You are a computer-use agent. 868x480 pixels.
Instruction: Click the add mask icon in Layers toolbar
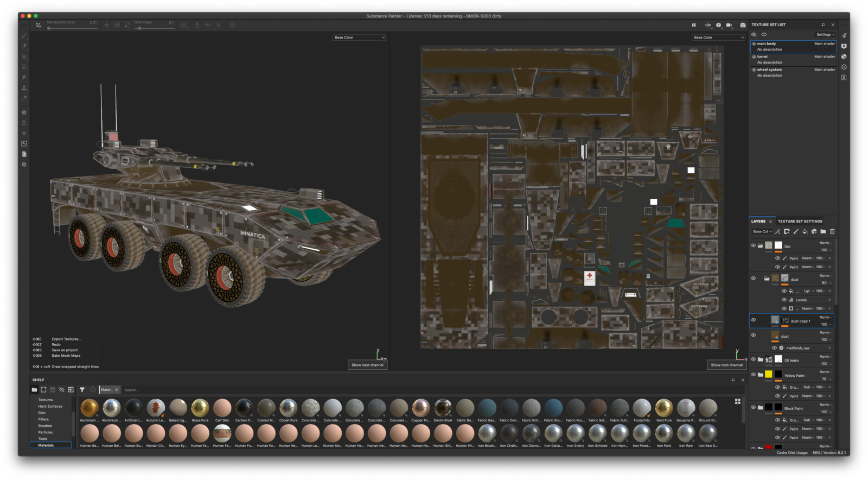click(787, 232)
